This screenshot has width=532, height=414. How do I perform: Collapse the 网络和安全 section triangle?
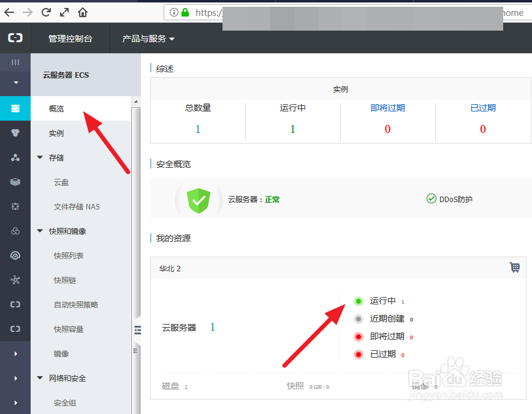tap(40, 378)
